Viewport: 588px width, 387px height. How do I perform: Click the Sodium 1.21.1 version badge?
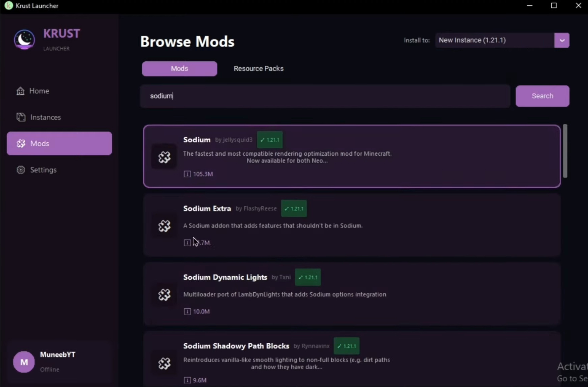pyautogui.click(x=270, y=140)
